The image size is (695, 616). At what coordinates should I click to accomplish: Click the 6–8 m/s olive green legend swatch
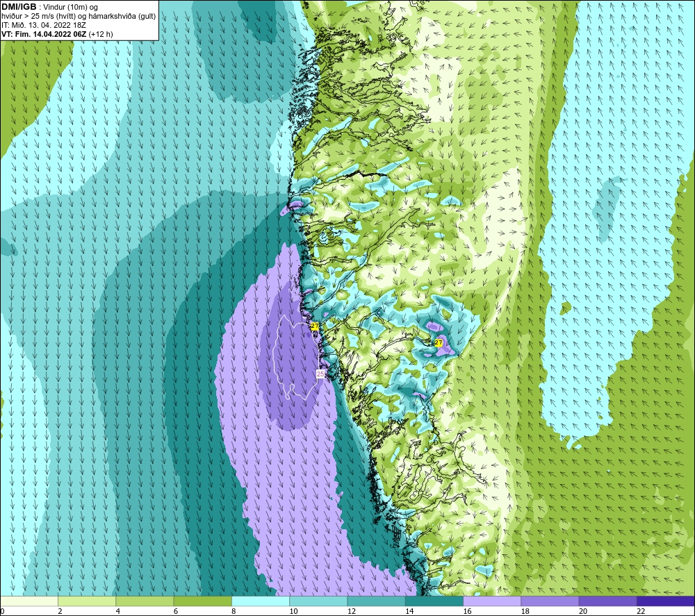pyautogui.click(x=202, y=601)
